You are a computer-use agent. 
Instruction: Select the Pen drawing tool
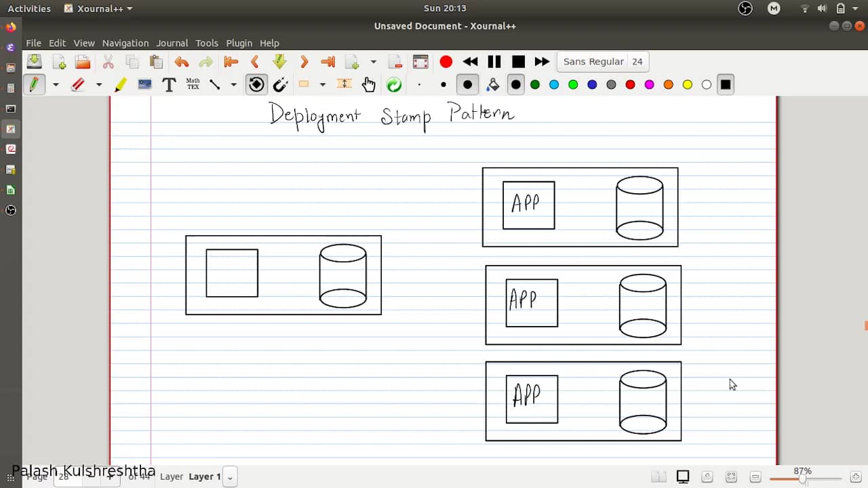[x=33, y=85]
